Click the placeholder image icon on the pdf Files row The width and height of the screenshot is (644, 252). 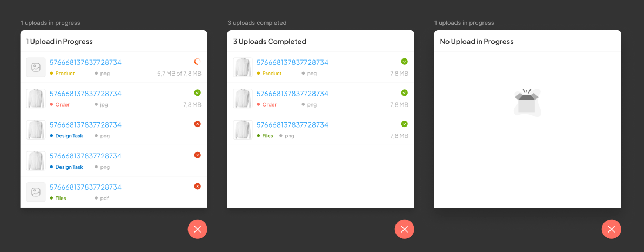tap(36, 192)
